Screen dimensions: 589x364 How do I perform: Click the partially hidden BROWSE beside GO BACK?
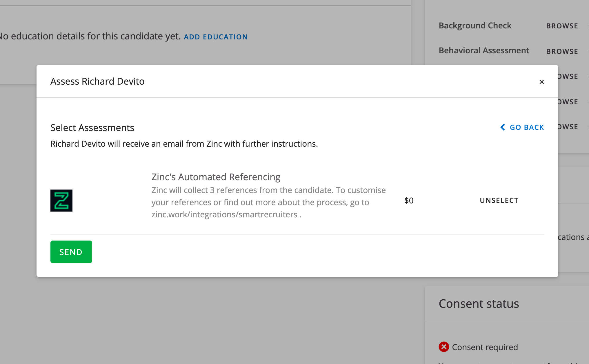coord(568,127)
